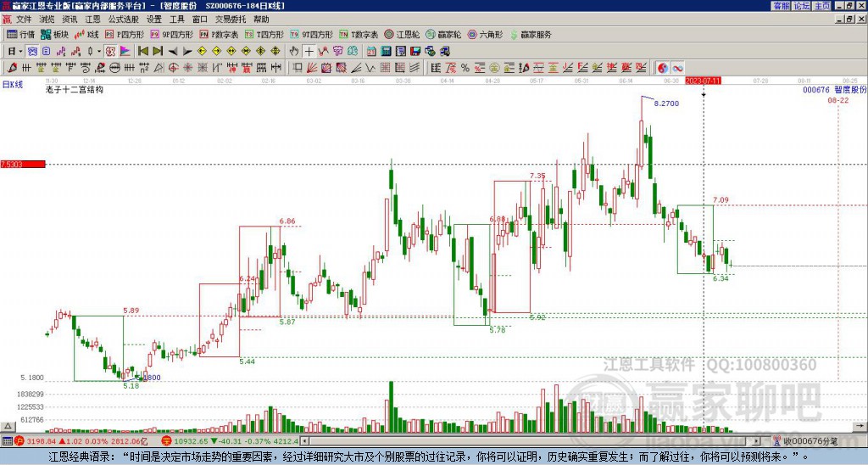The height and width of the screenshot is (465, 868).
Task: Open the 公式选股 menu
Action: [x=124, y=20]
